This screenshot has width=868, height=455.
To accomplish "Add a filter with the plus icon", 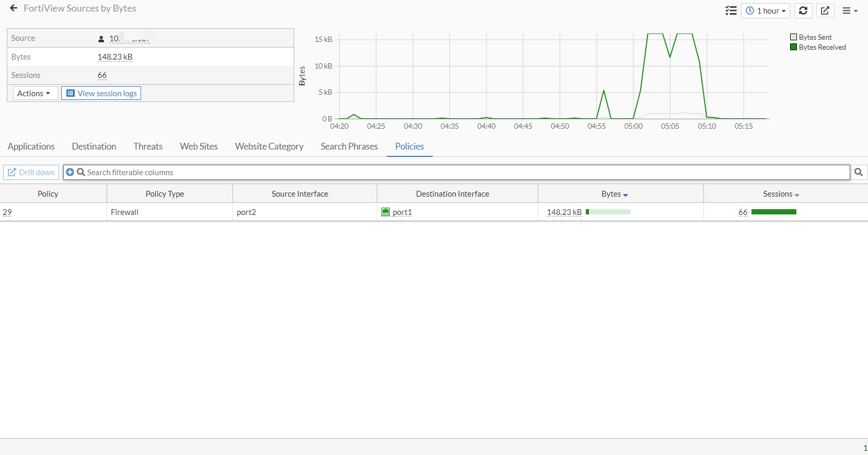I will pos(70,172).
